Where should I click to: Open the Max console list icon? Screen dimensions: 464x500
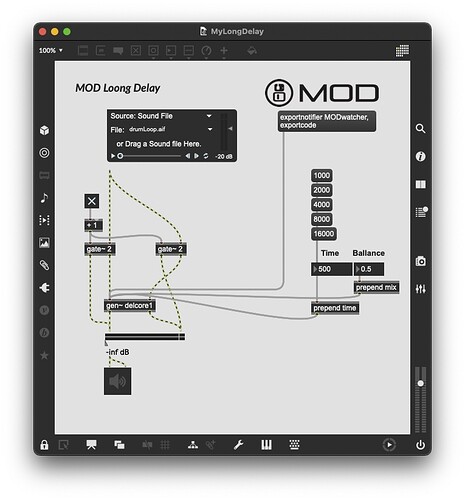(x=421, y=212)
